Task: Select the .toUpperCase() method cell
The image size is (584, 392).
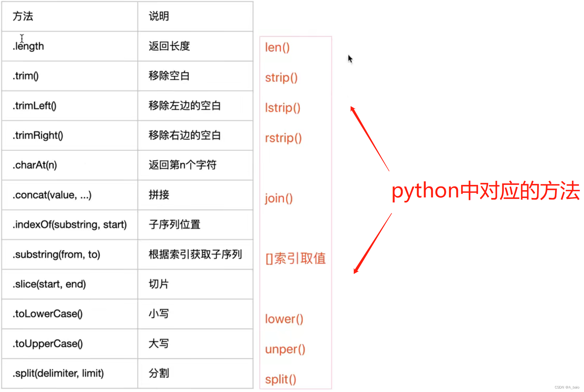Action: pyautogui.click(x=69, y=344)
